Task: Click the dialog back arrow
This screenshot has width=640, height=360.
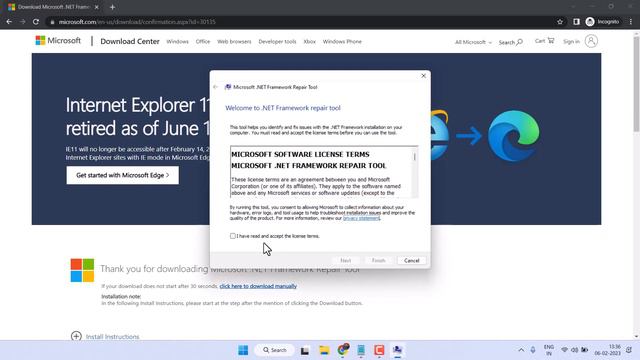Action: [216, 87]
